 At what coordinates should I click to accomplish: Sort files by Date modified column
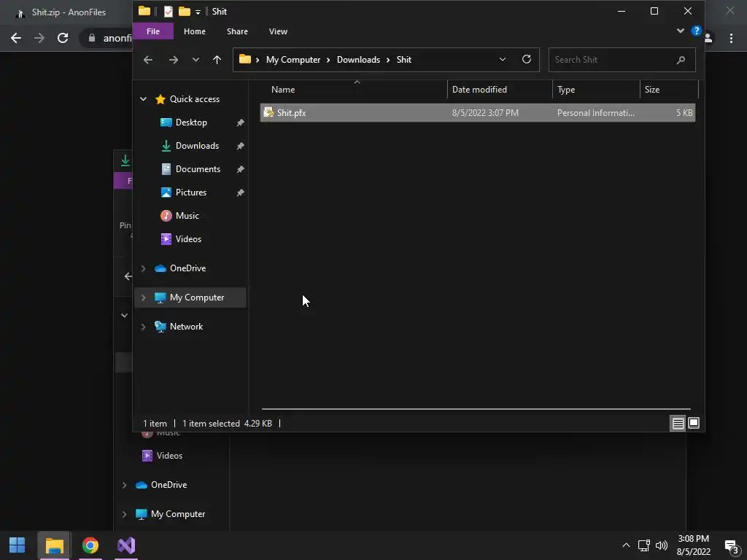click(x=479, y=90)
